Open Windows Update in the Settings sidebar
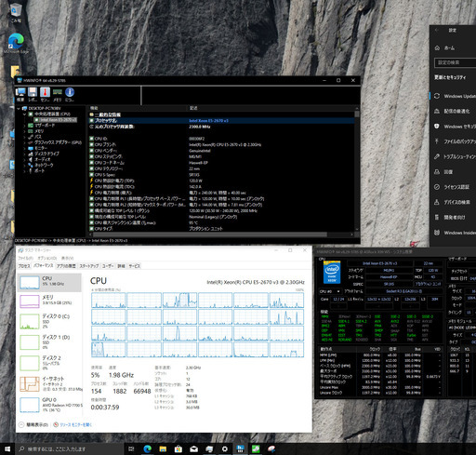The image size is (476, 455). pos(455,96)
